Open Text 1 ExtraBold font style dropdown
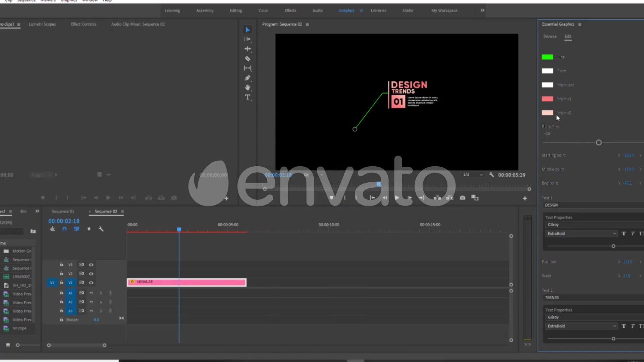644x362 pixels. [x=581, y=234]
